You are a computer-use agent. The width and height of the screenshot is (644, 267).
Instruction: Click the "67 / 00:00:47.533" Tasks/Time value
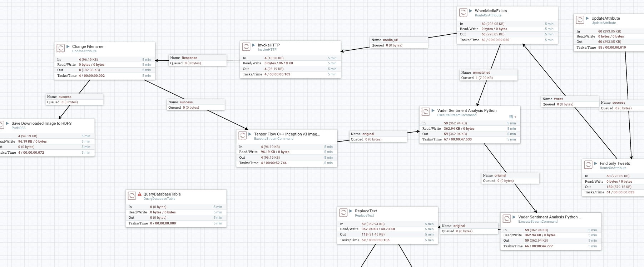(x=458, y=139)
